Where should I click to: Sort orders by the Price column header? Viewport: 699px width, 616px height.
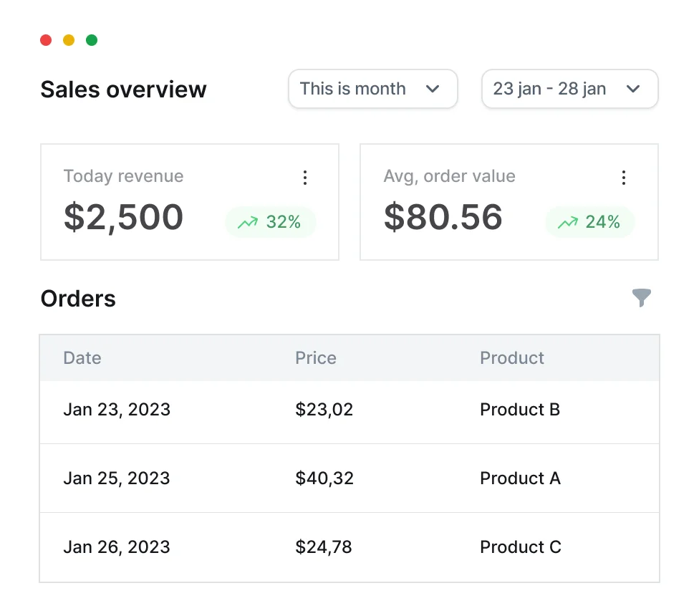click(x=316, y=358)
